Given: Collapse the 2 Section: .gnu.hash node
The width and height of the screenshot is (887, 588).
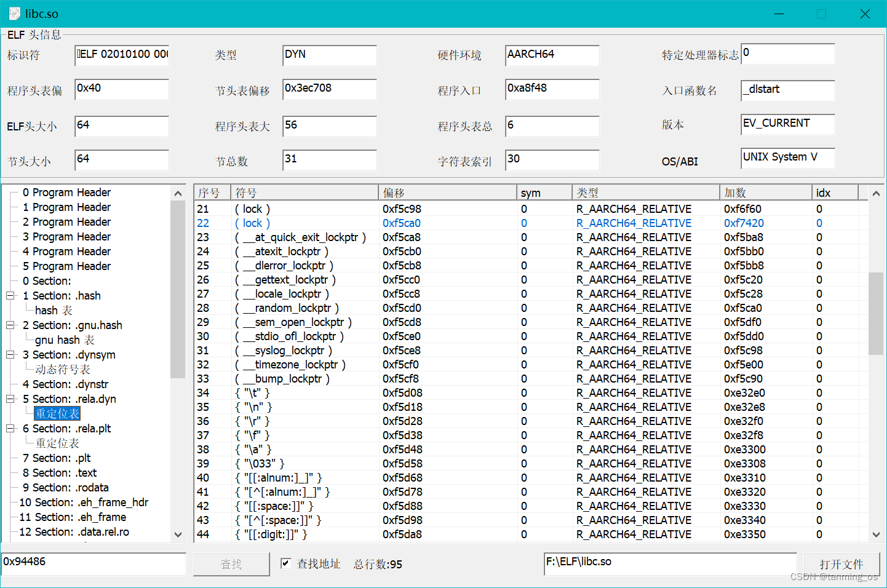Looking at the screenshot, I should click(x=10, y=325).
